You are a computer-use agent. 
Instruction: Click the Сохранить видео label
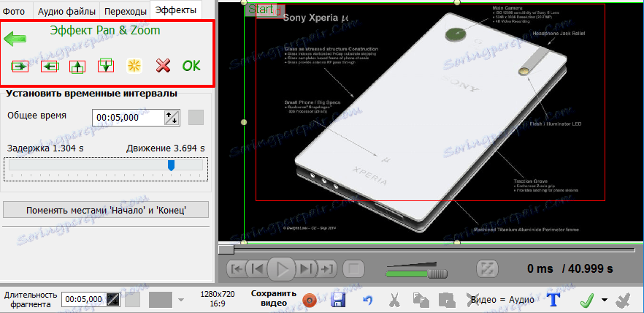click(x=274, y=298)
